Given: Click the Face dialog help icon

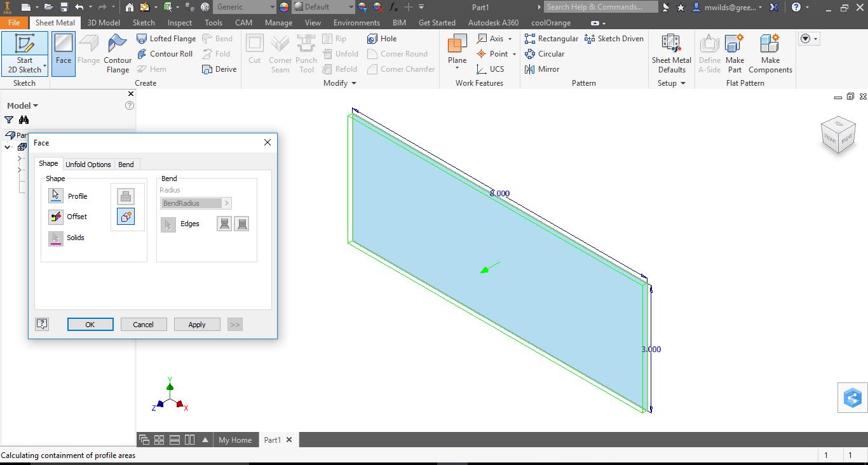Looking at the screenshot, I should click(42, 324).
